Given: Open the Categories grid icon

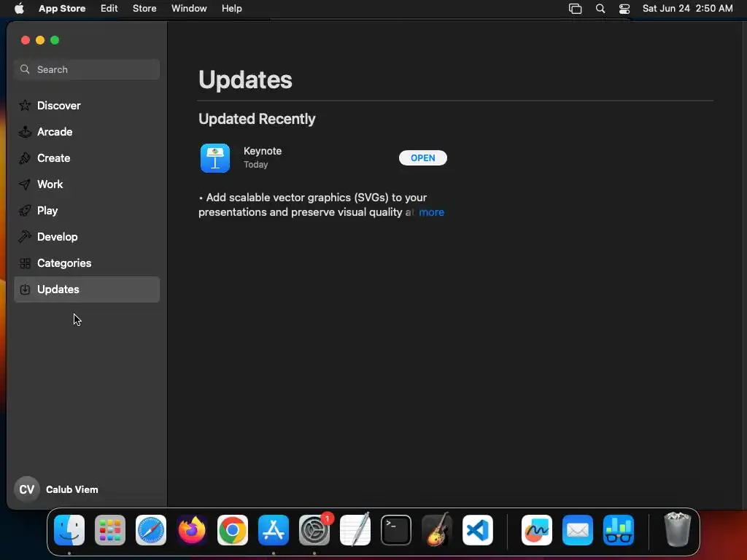Looking at the screenshot, I should 25,262.
